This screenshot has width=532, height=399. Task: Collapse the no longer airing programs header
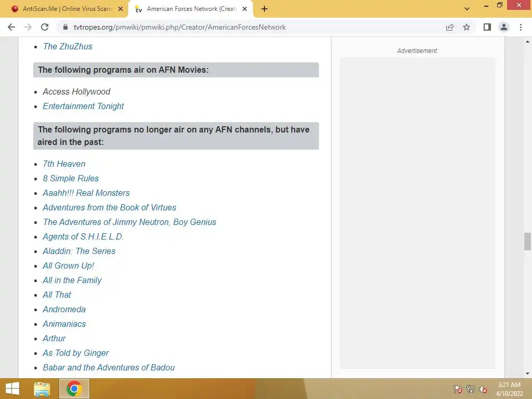(x=176, y=136)
